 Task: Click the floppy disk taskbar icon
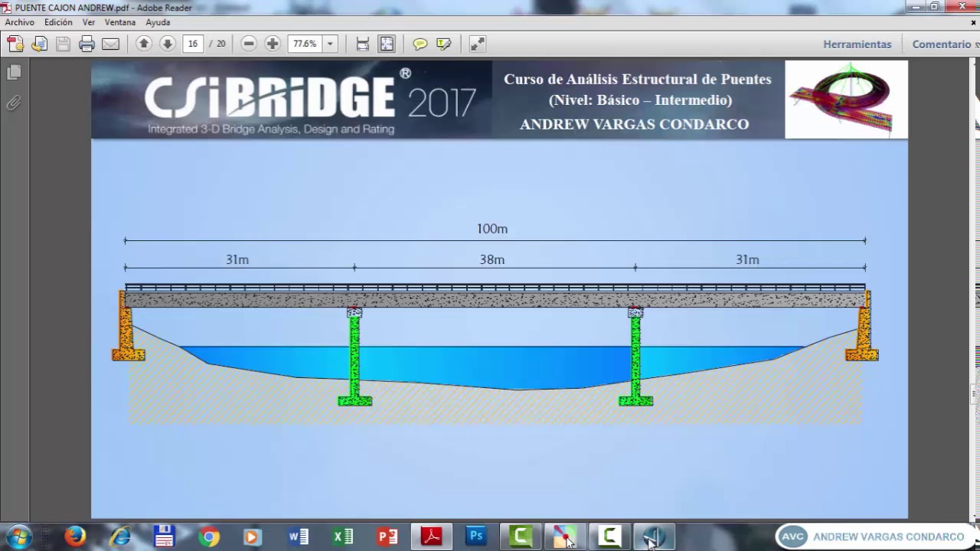(x=164, y=536)
